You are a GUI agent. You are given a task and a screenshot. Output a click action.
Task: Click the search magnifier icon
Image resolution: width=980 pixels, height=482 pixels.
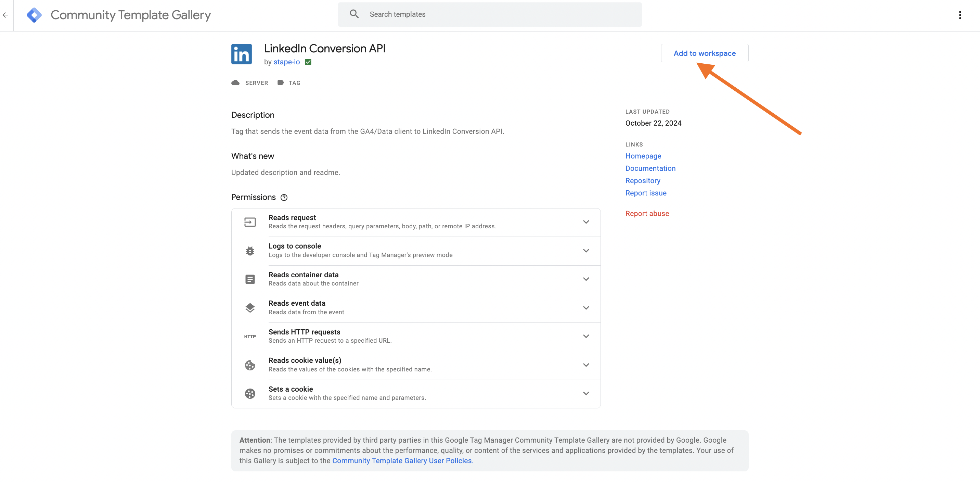click(x=354, y=14)
